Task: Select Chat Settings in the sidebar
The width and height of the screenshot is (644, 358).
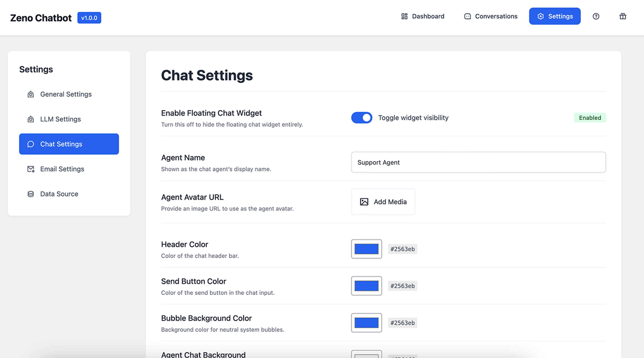Action: coord(69,144)
